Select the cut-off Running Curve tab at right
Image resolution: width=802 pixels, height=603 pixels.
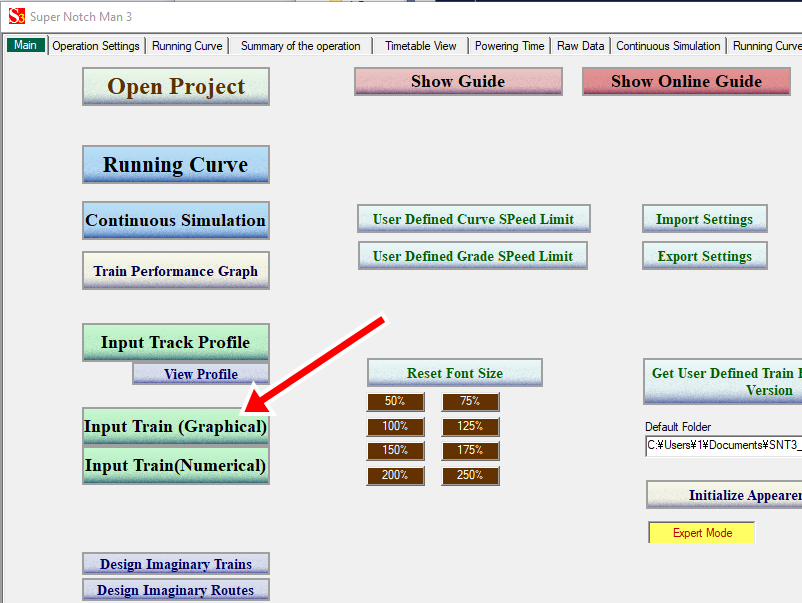pos(766,46)
